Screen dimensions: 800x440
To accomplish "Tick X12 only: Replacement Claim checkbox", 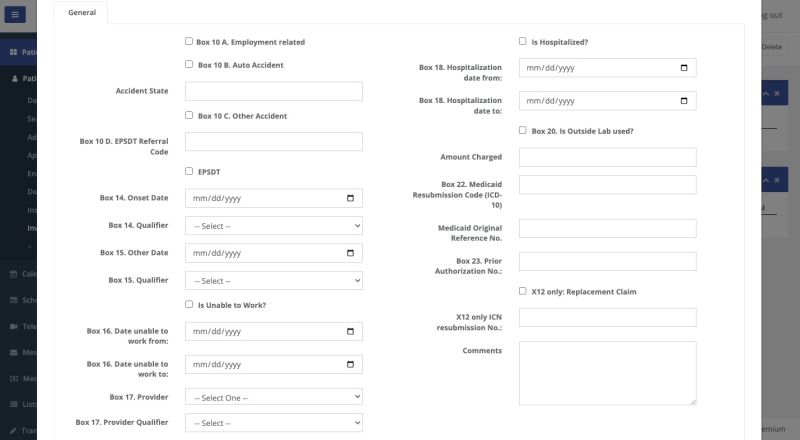I will point(523,291).
